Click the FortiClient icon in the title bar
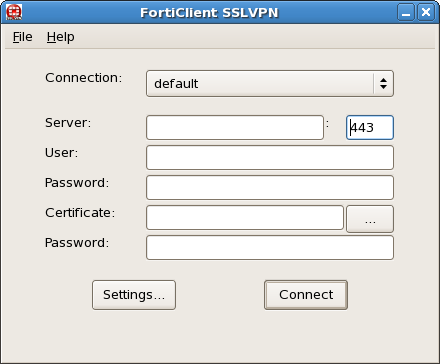This screenshot has height=364, width=440. (x=14, y=12)
